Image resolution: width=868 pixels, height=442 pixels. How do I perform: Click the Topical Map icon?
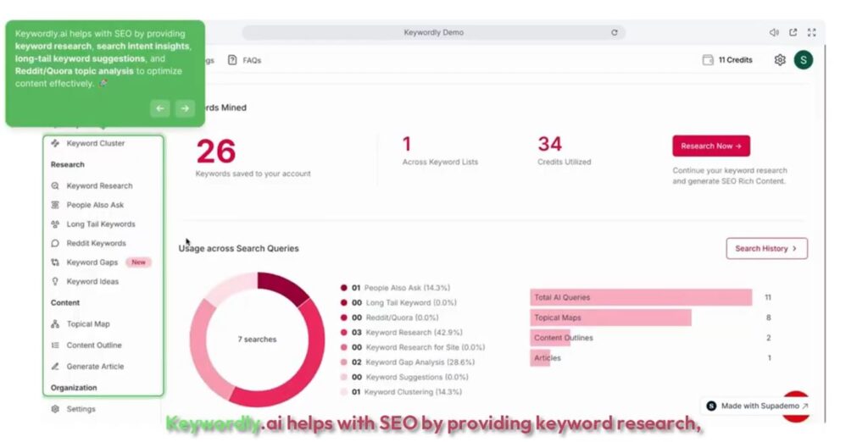pyautogui.click(x=55, y=324)
